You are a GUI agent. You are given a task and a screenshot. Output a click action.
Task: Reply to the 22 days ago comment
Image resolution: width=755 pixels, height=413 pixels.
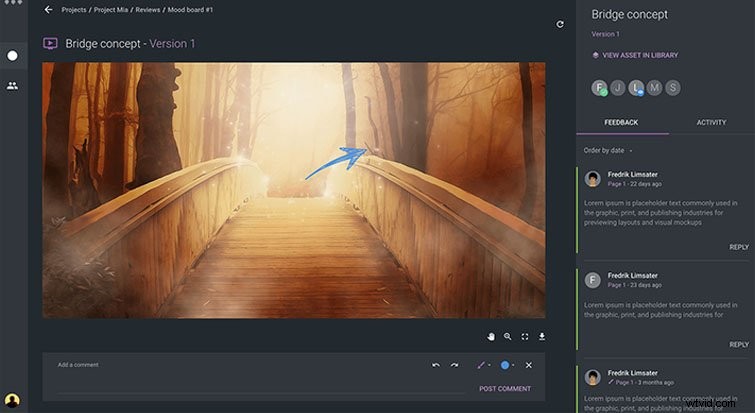pyautogui.click(x=739, y=247)
